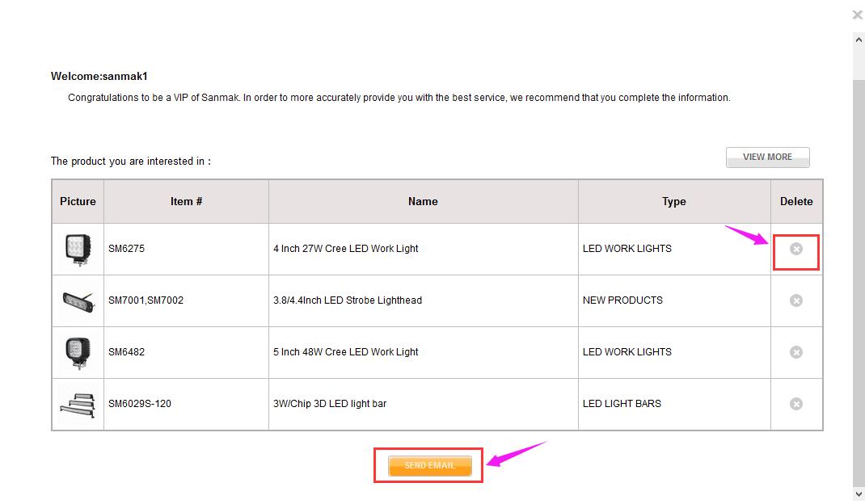865x504 pixels.
Task: Open the 3W/Chip 3D LED light bar name
Action: pos(330,404)
